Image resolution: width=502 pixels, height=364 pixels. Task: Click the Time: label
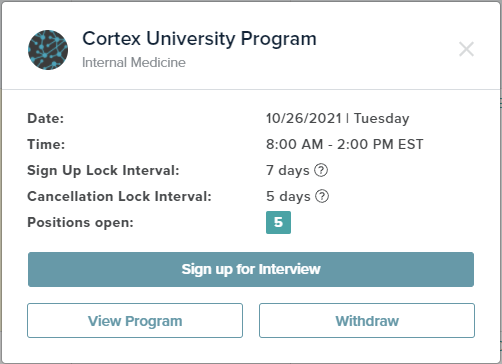(x=46, y=144)
